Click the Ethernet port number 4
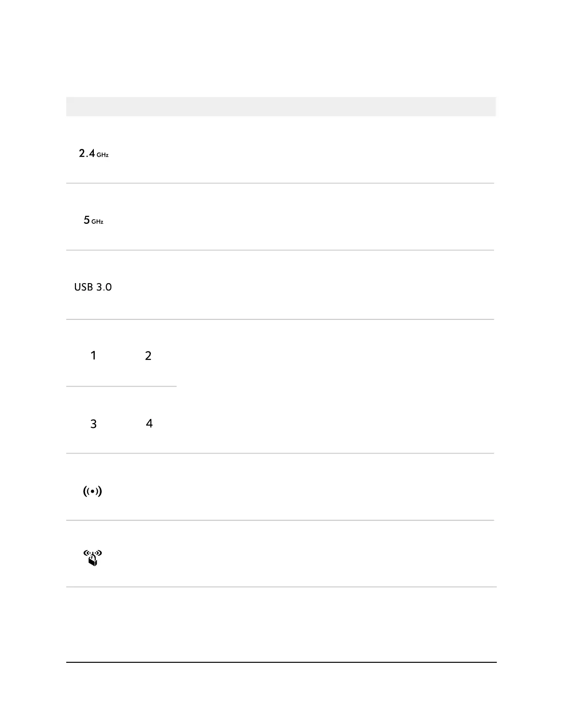The width and height of the screenshot is (563, 728). click(x=149, y=423)
